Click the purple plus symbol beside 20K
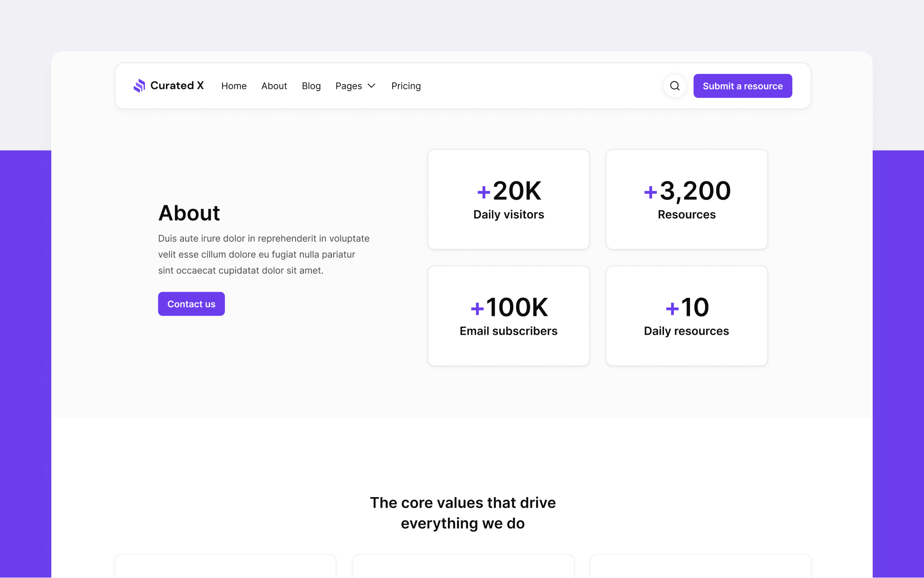The height and width of the screenshot is (578, 924). [x=483, y=192]
